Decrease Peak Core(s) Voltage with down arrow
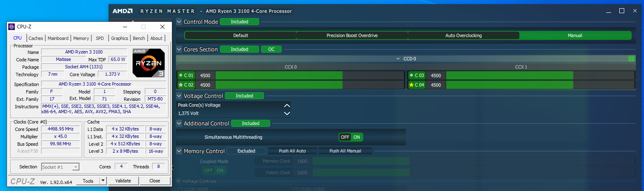This screenshot has height=191, width=644. pyautogui.click(x=287, y=113)
